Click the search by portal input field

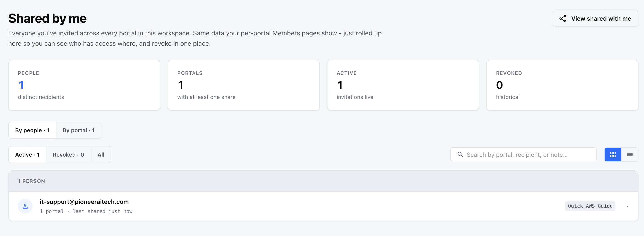[523, 155]
